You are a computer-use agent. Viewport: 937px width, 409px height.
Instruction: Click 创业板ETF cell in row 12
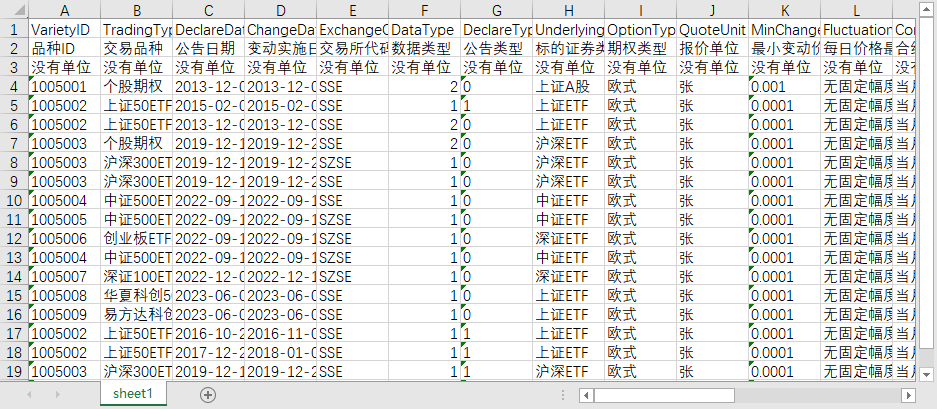[137, 238]
